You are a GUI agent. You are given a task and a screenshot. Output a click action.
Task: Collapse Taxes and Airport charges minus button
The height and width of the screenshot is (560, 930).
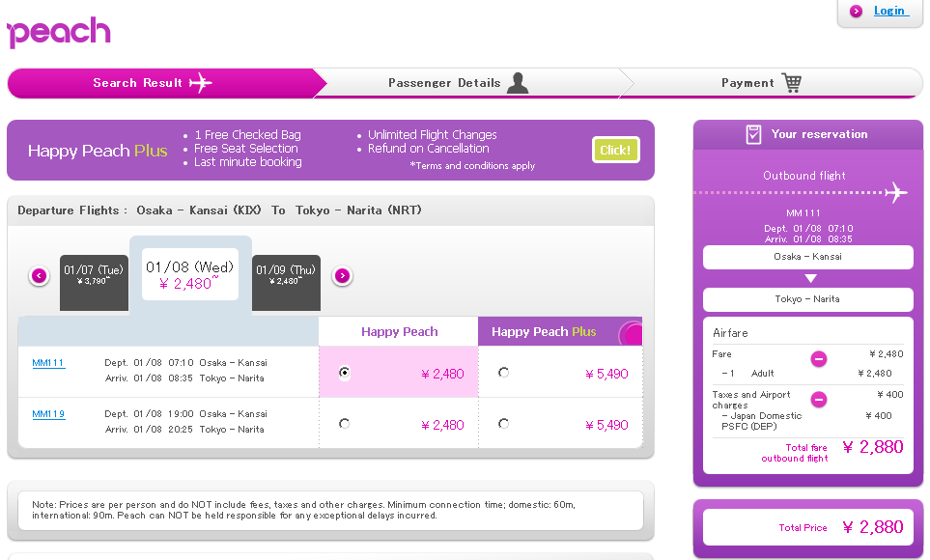point(819,399)
